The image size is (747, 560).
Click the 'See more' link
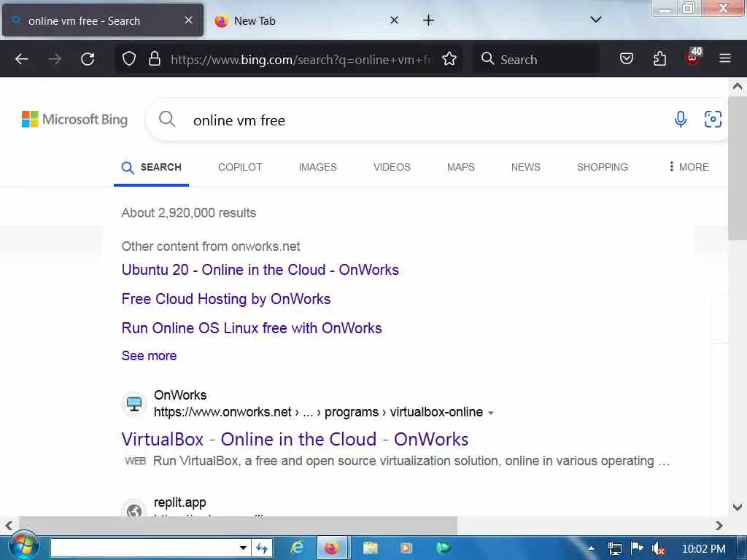(x=149, y=356)
